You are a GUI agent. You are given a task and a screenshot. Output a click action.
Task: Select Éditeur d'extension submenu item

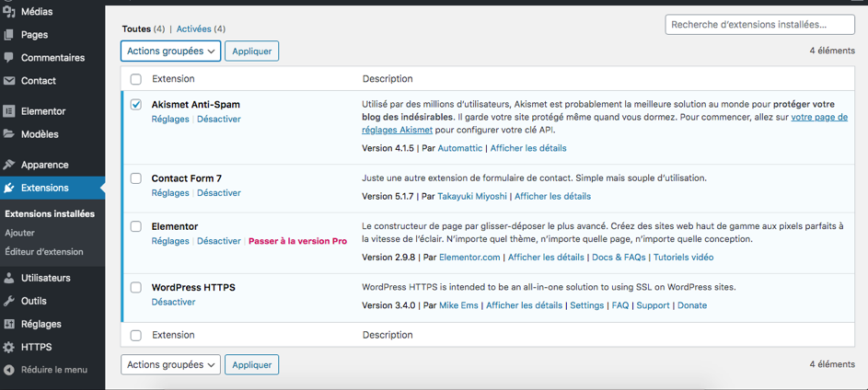pos(44,252)
